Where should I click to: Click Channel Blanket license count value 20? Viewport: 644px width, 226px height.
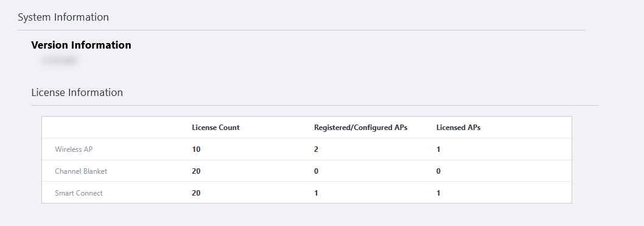point(197,171)
